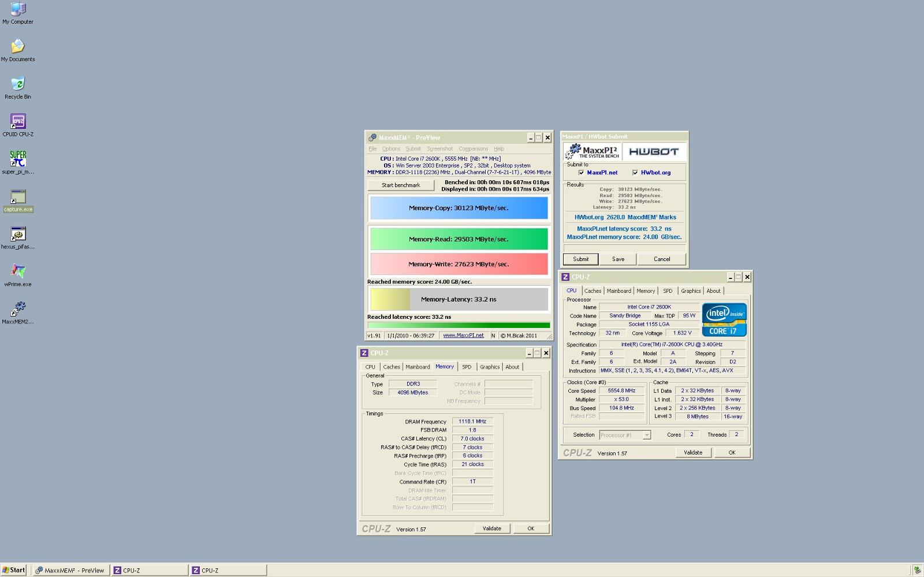The height and width of the screenshot is (577, 924).
Task: Open Options menu in MaxxMEM²
Action: point(391,149)
